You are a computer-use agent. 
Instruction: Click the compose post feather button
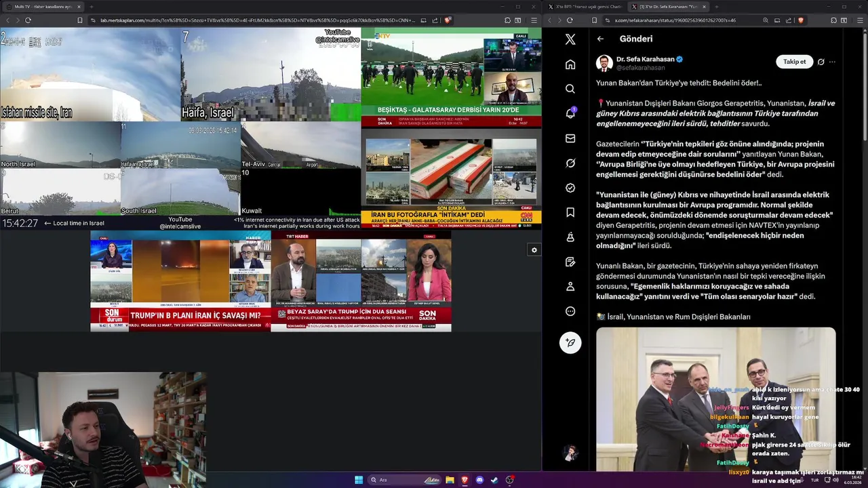point(570,342)
